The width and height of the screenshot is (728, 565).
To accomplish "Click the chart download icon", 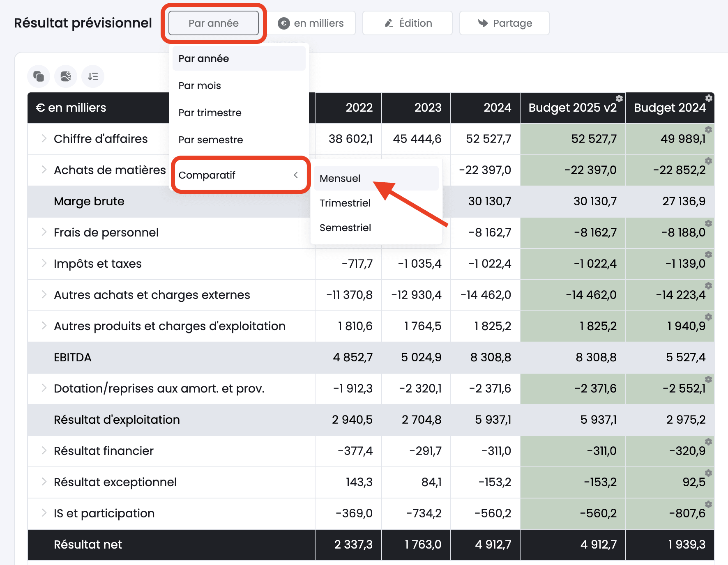I will [x=66, y=76].
